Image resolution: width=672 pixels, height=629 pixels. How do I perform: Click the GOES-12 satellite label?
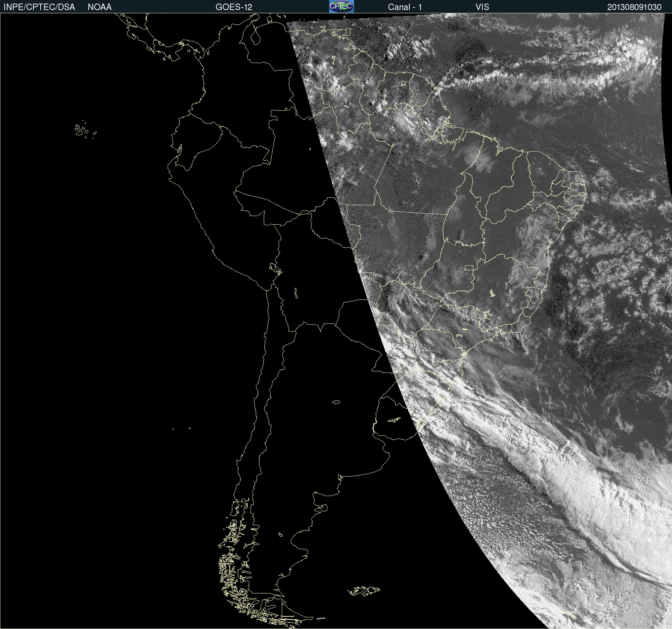[234, 7]
